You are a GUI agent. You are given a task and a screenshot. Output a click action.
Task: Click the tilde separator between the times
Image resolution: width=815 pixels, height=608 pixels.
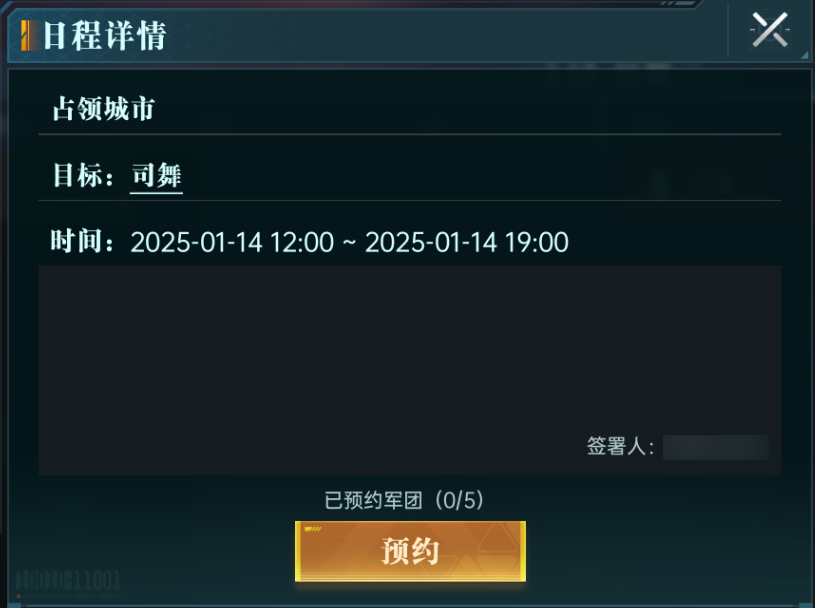tap(349, 243)
